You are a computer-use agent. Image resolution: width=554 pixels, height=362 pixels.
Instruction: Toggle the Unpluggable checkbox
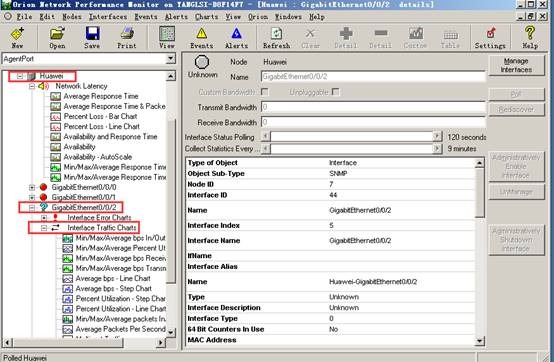pos(335,92)
